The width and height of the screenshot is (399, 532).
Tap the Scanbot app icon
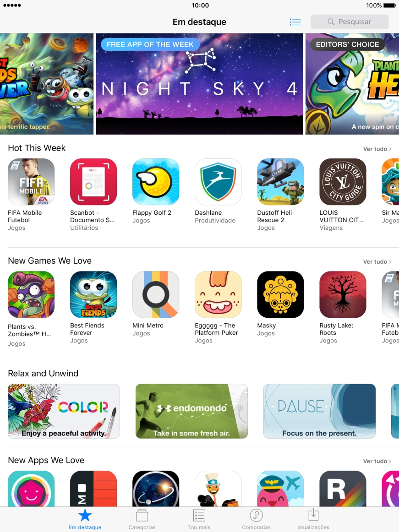click(93, 181)
